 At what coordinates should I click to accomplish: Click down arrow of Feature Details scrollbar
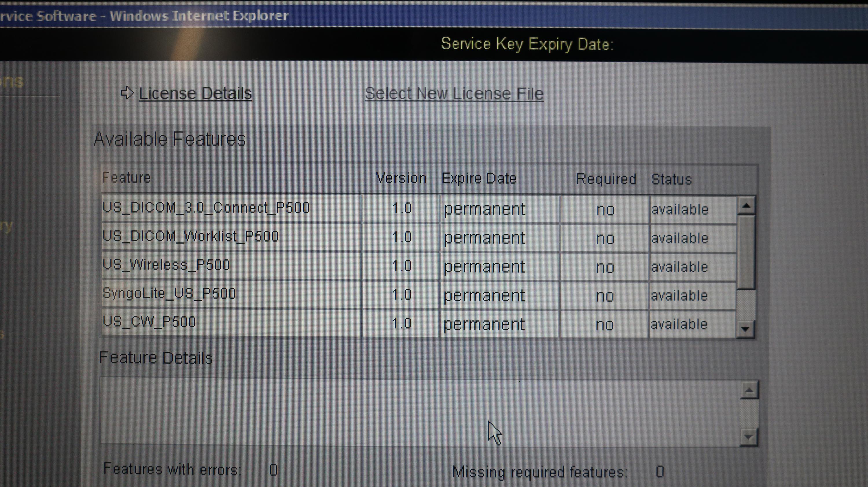click(749, 437)
